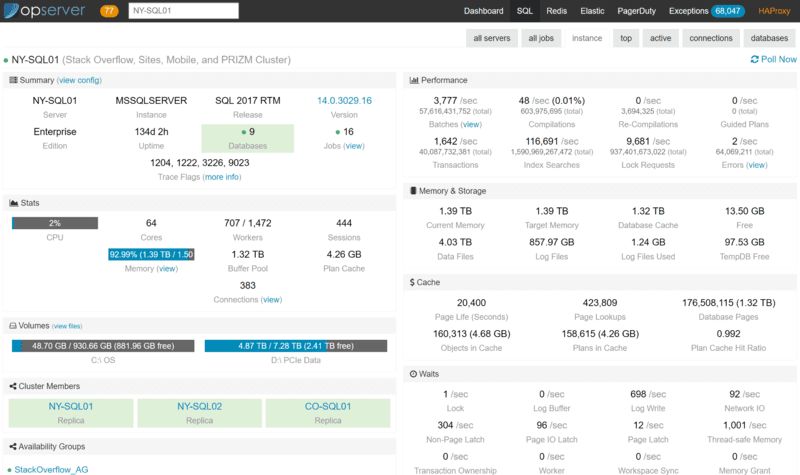Open the HAProxy menu item
The width and height of the screenshot is (800, 475).
click(774, 11)
